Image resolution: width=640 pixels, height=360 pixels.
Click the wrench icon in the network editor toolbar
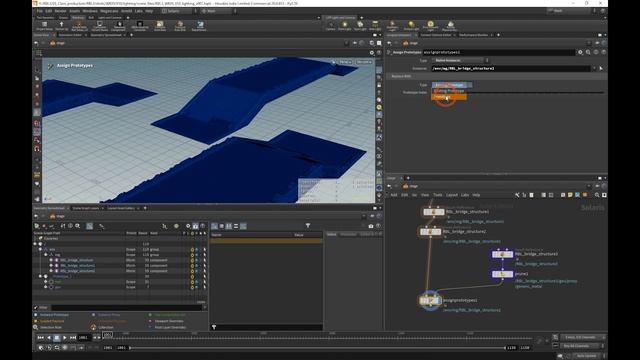517,195
